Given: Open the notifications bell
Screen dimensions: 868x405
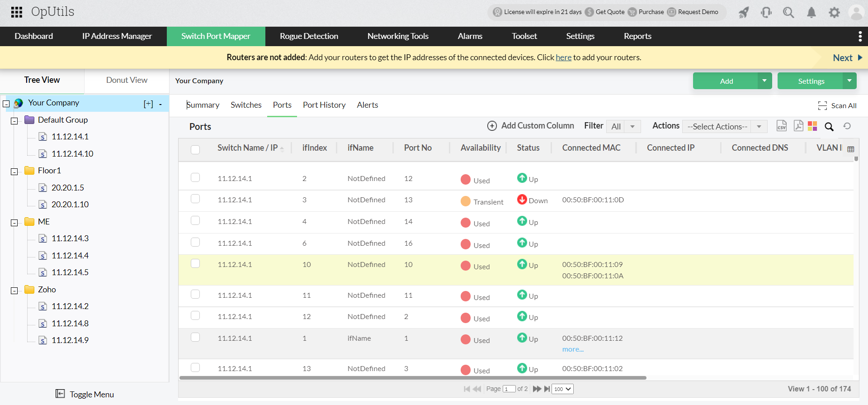Looking at the screenshot, I should (x=811, y=13).
